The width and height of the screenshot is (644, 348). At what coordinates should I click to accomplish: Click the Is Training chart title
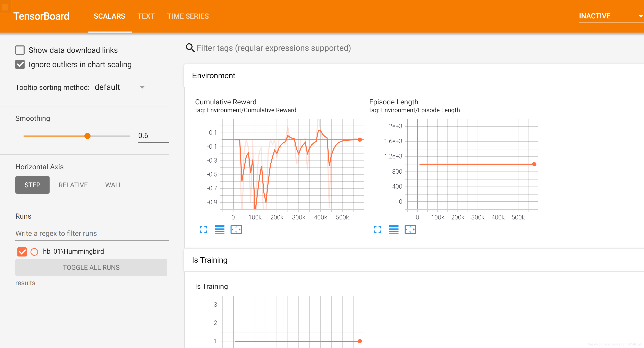[x=211, y=286]
